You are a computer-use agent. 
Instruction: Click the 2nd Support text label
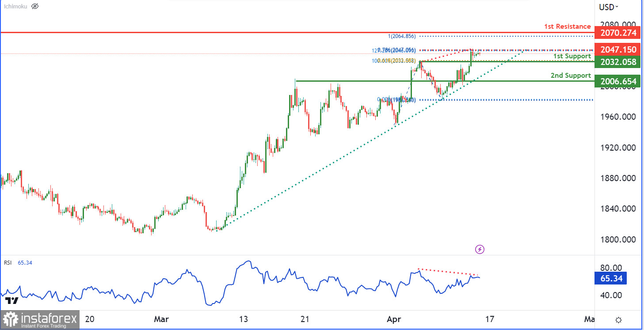pos(571,76)
